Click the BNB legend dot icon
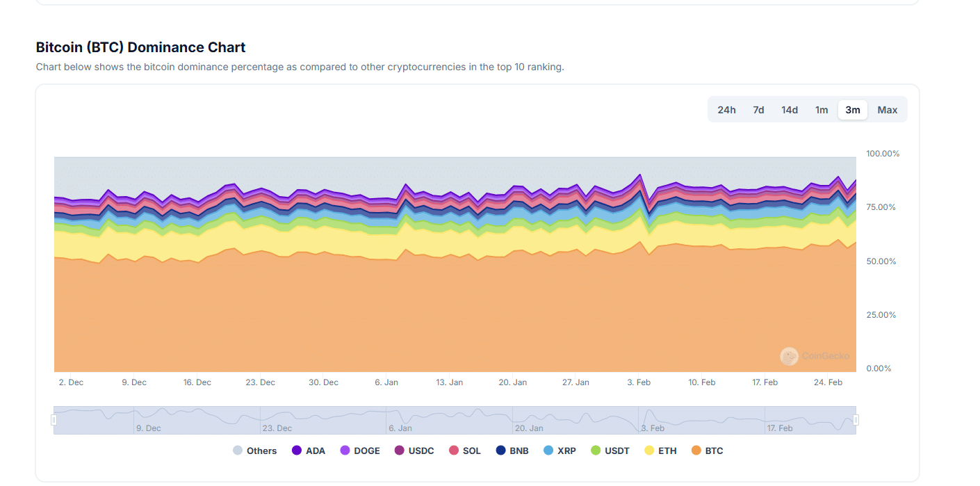The height and width of the screenshot is (486, 980). pos(500,451)
